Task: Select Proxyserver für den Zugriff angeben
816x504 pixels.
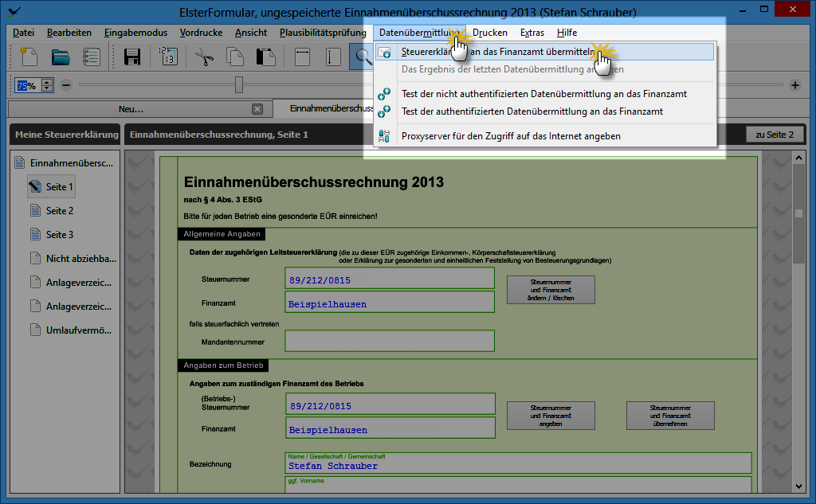Action: point(544,136)
